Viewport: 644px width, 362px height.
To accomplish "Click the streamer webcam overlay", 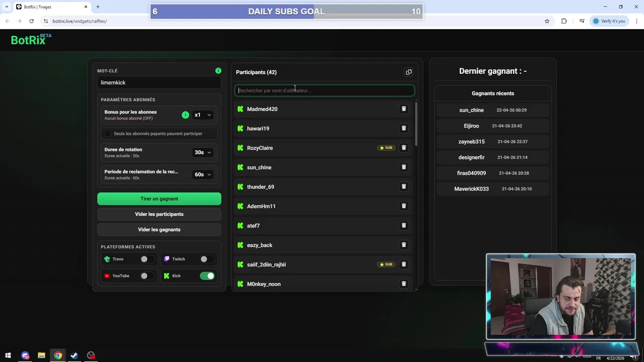I will point(560,297).
